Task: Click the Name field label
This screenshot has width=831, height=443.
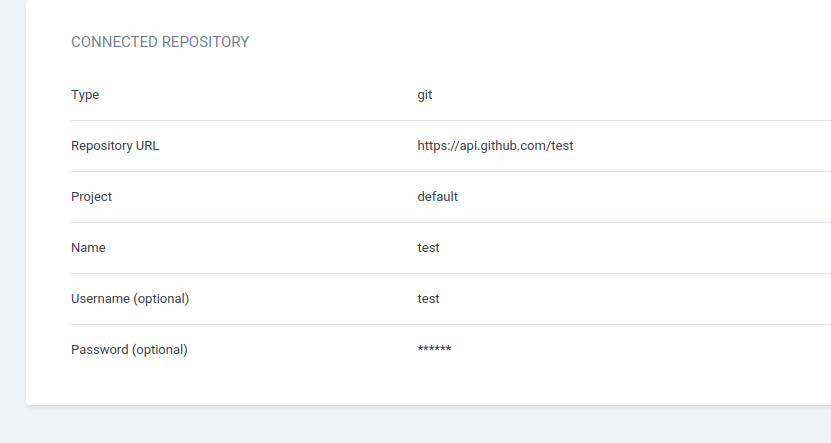Action: coord(88,248)
